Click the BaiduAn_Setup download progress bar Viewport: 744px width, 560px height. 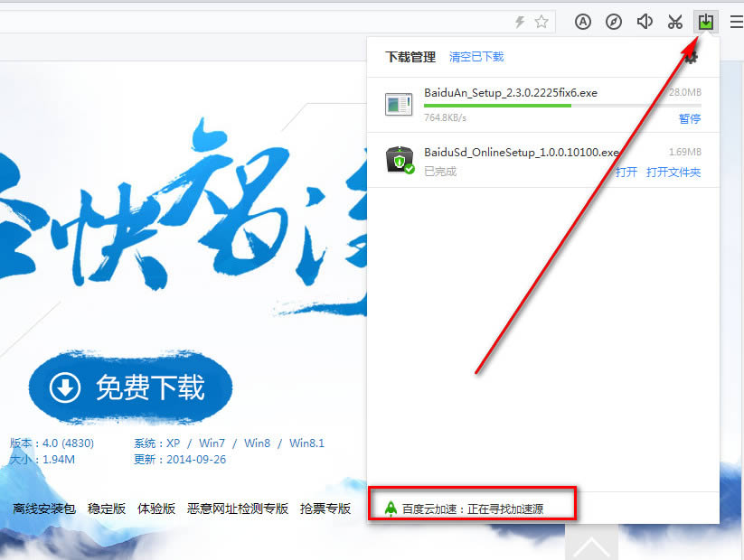click(562, 106)
